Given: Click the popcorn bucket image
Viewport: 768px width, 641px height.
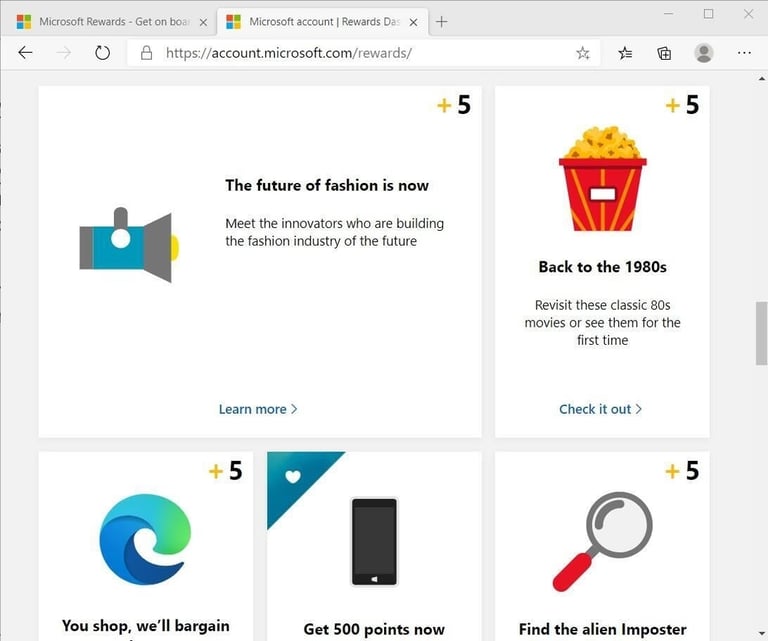Looking at the screenshot, I should coord(602,178).
